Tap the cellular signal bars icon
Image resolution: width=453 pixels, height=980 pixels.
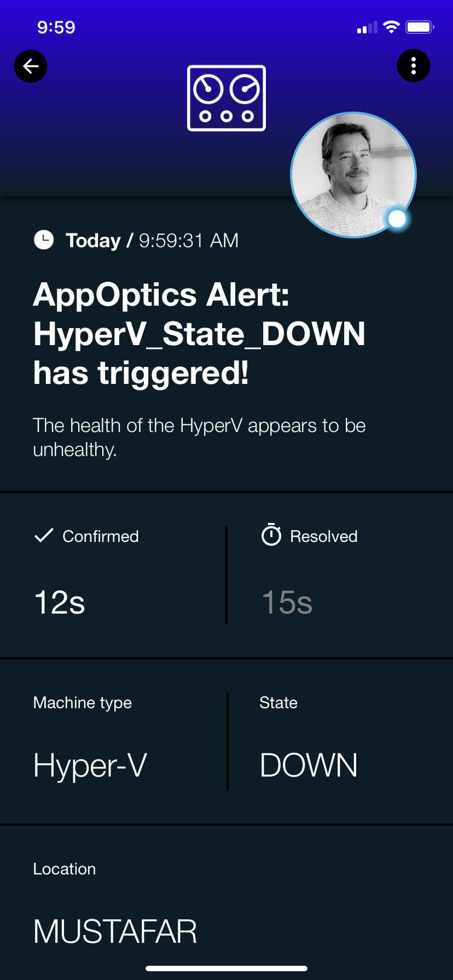pyautogui.click(x=367, y=27)
